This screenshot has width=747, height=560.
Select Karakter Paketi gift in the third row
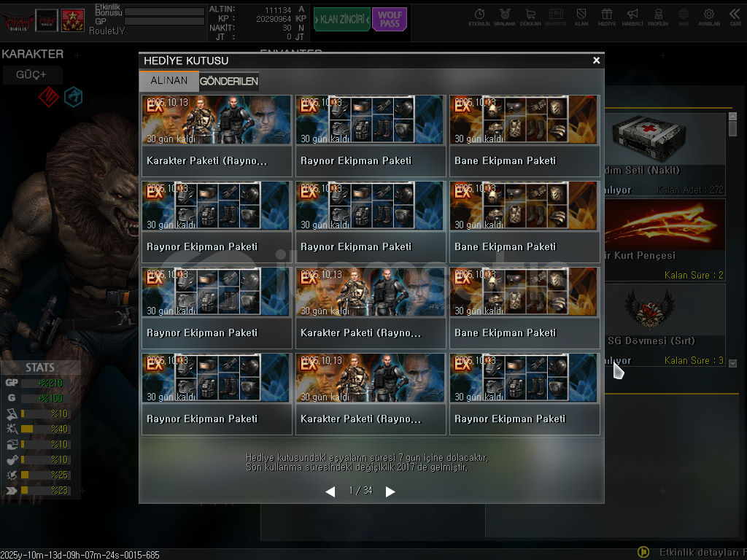(371, 308)
